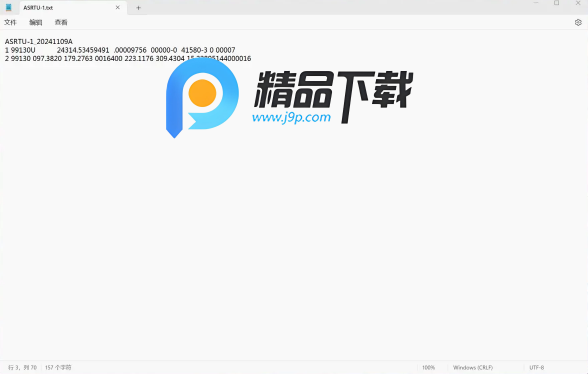Close the Notepad window

coord(578,3)
